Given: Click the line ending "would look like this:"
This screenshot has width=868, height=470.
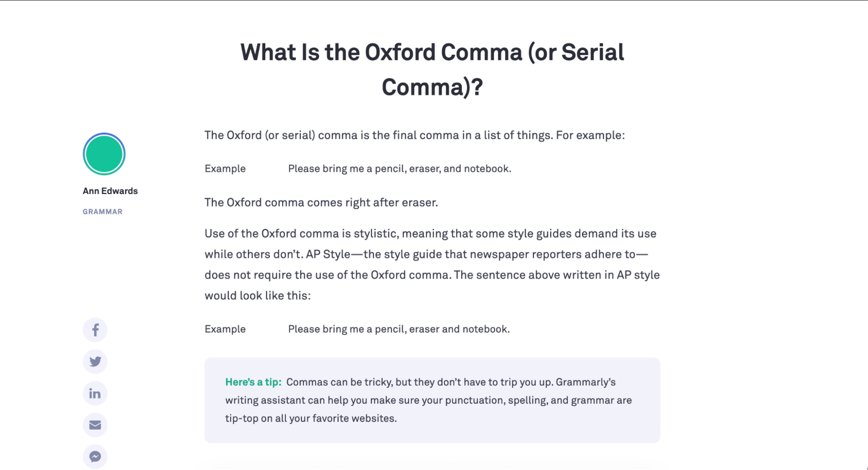Looking at the screenshot, I should click(257, 296).
